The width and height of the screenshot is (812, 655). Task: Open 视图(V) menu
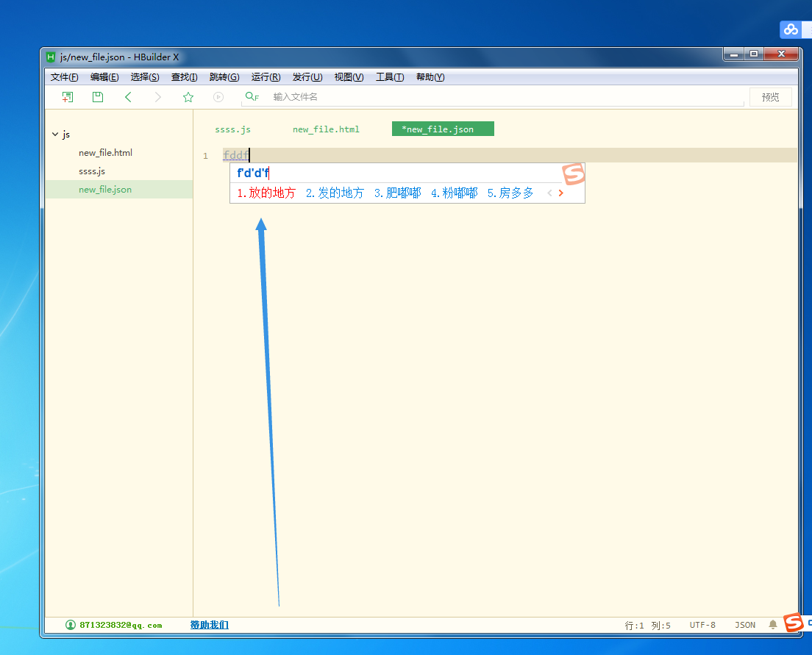tap(349, 77)
